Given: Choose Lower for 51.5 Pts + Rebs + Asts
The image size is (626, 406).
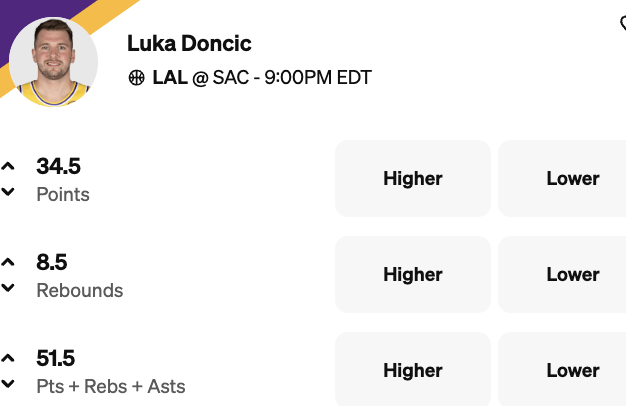Looking at the screenshot, I should 572,370.
